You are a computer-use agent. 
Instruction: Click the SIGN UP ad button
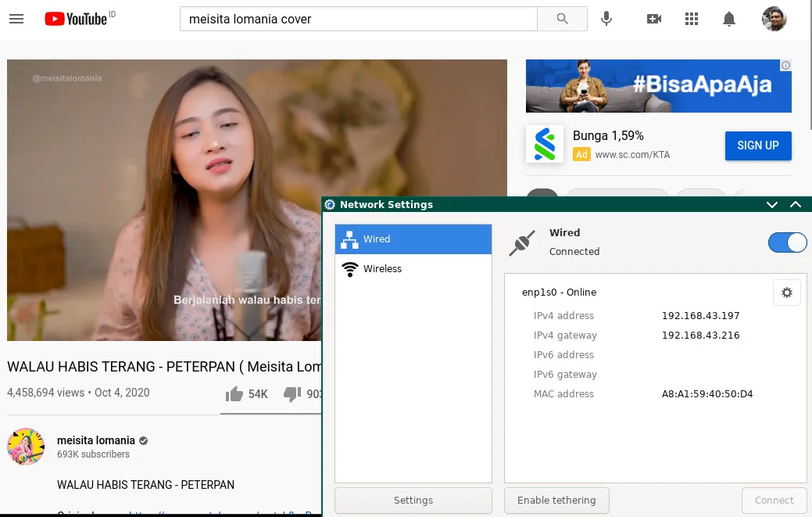(758, 145)
